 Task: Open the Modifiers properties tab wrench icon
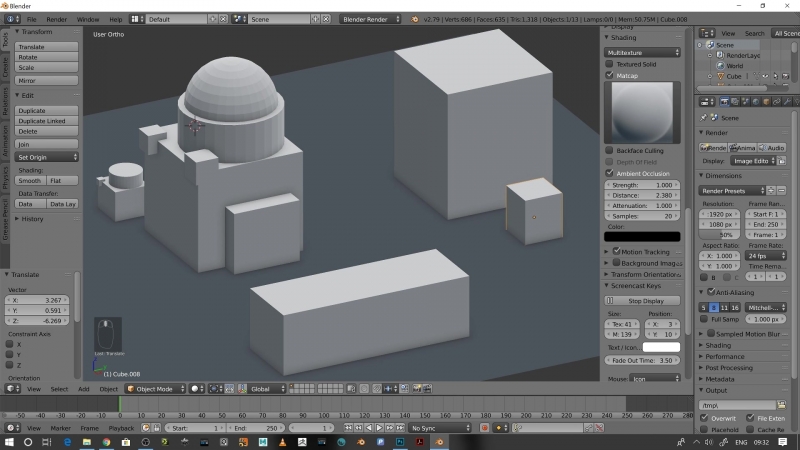pyautogui.click(x=787, y=102)
